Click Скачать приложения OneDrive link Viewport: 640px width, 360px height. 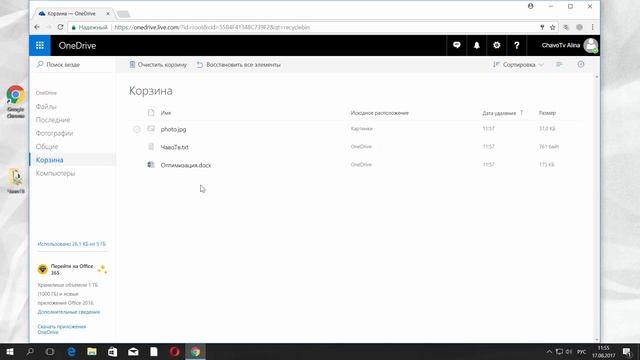(62, 329)
